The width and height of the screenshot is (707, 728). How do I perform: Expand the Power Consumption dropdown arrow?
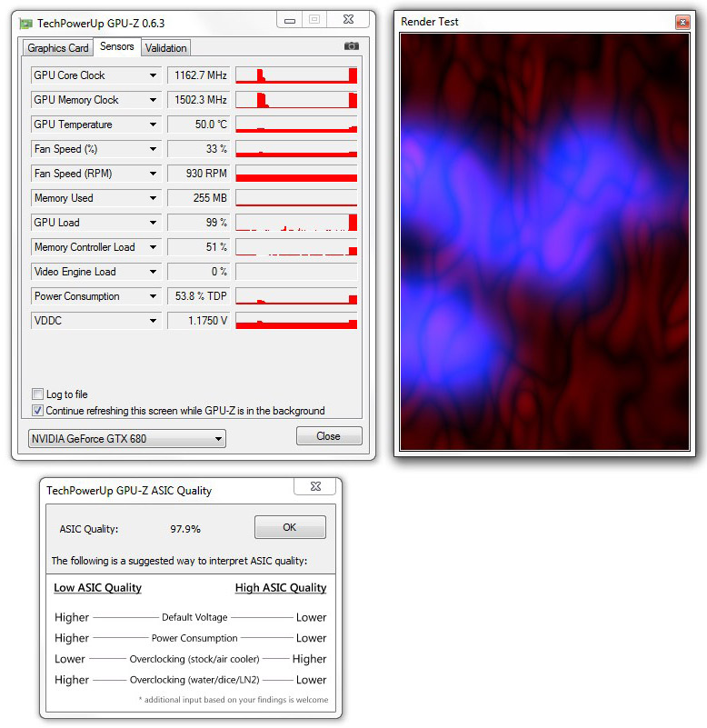153,296
